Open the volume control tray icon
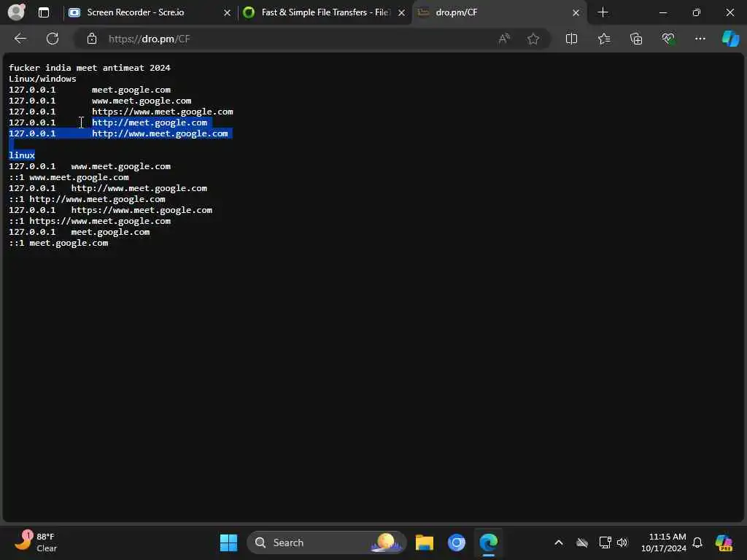The height and width of the screenshot is (560, 747). pyautogui.click(x=622, y=542)
